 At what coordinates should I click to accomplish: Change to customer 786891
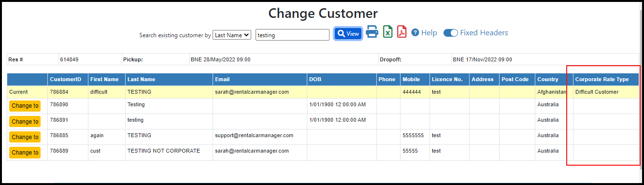click(x=25, y=122)
